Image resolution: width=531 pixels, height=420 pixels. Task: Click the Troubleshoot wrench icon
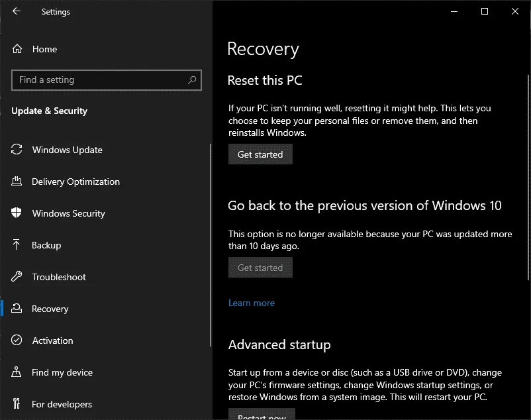click(17, 276)
